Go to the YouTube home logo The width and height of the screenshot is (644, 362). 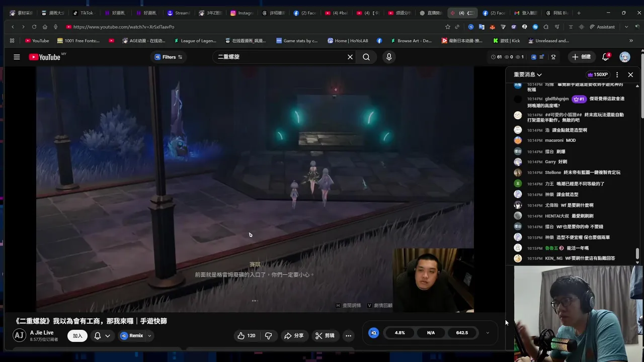[45, 57]
